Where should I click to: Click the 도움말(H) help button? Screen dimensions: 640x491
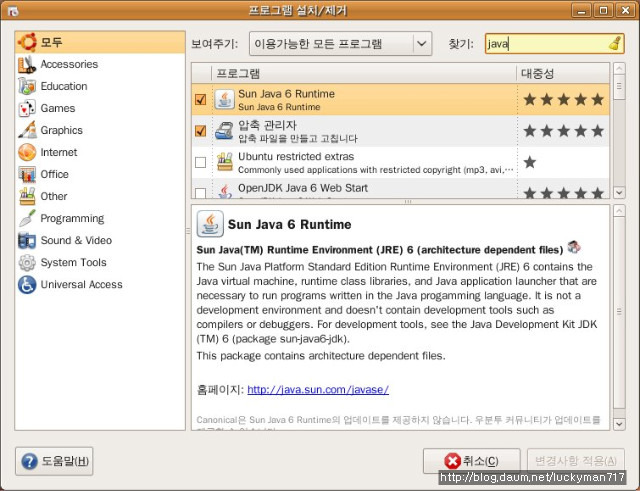point(54,461)
